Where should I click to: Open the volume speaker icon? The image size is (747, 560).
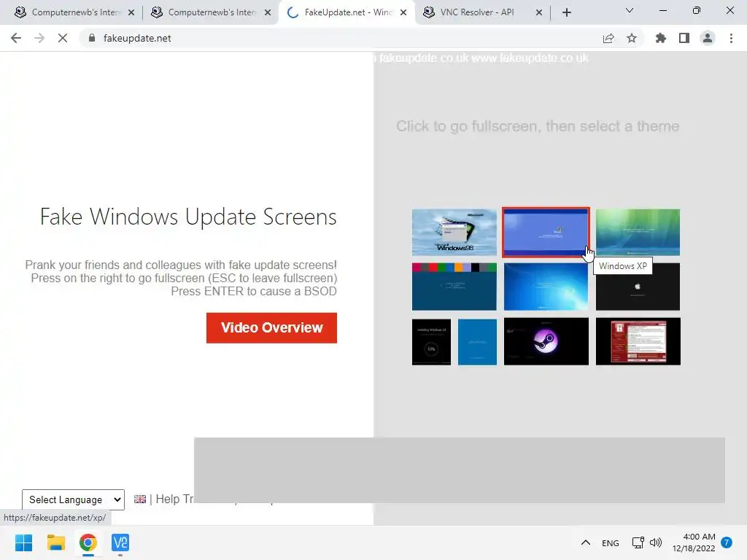pos(656,542)
